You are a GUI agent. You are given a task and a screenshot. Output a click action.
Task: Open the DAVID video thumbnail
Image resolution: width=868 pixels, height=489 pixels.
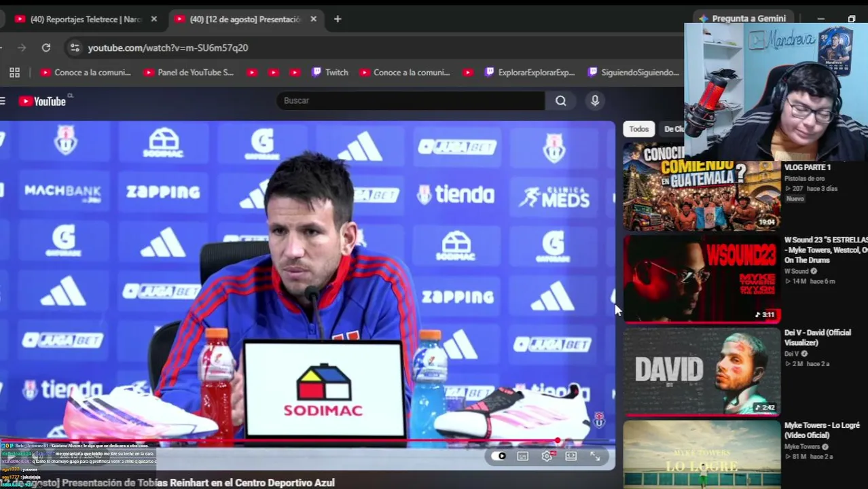point(702,371)
